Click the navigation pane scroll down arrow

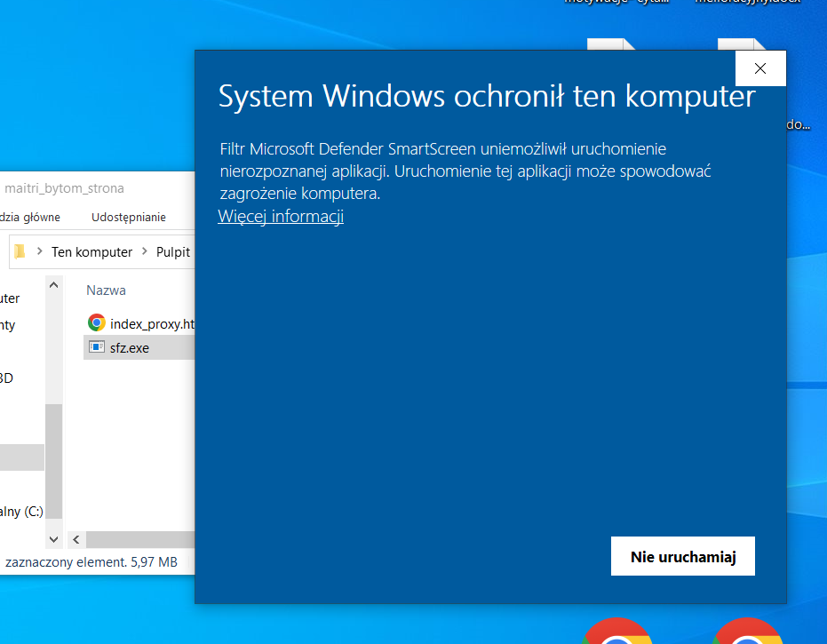(54, 539)
